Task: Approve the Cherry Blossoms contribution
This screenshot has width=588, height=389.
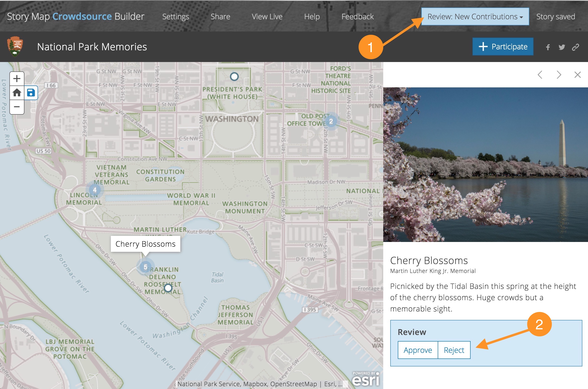Action: [418, 350]
